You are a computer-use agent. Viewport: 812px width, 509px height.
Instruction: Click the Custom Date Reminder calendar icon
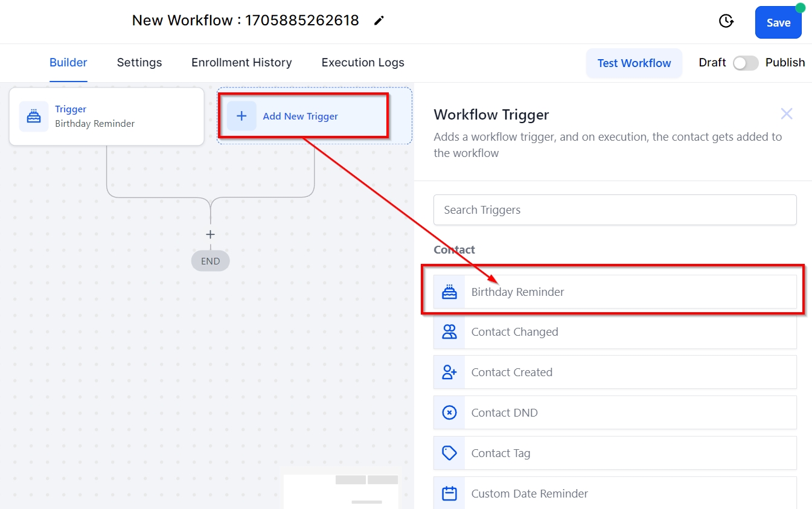coord(449,493)
